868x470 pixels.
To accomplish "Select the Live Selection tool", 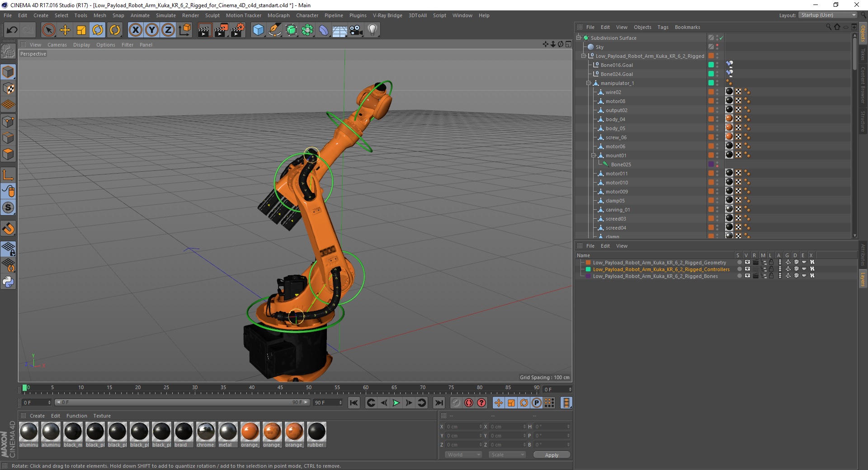I will point(48,30).
